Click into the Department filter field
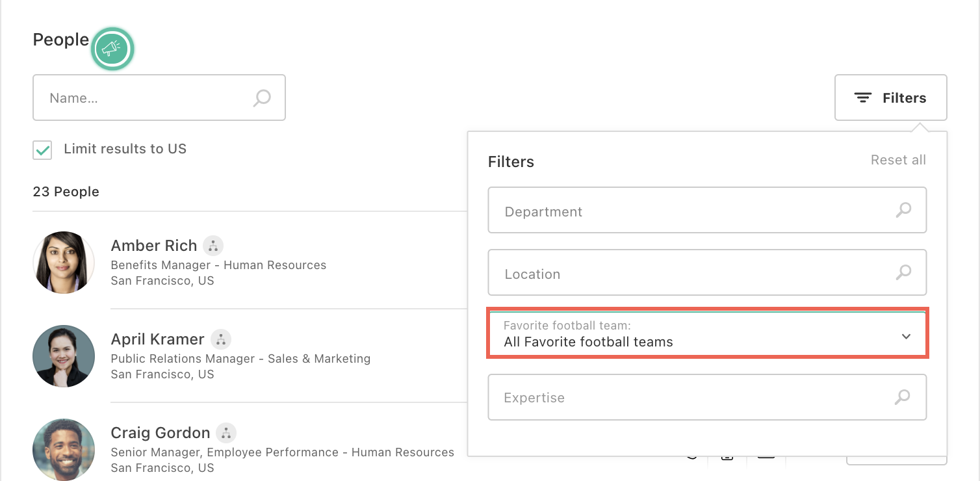 [707, 210]
